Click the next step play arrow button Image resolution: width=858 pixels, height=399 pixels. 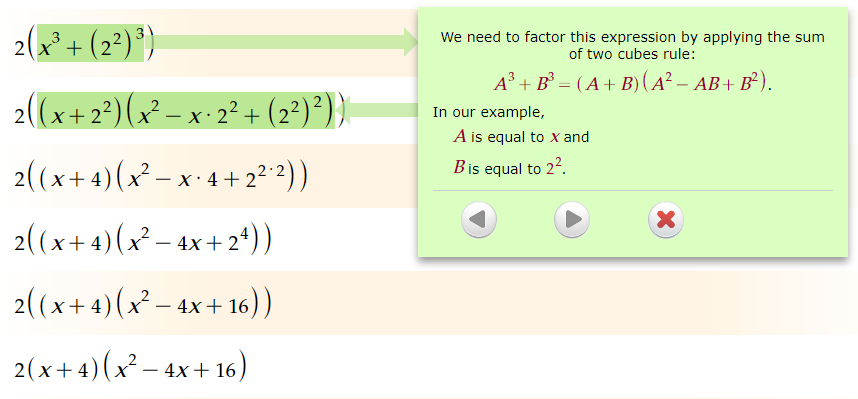[572, 220]
